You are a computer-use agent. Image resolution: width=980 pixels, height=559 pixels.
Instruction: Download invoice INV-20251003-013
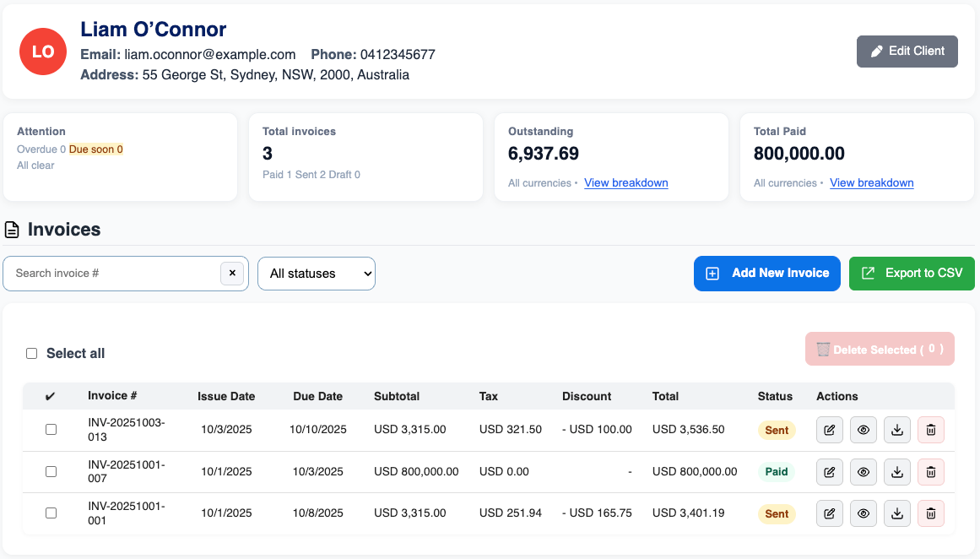point(897,430)
